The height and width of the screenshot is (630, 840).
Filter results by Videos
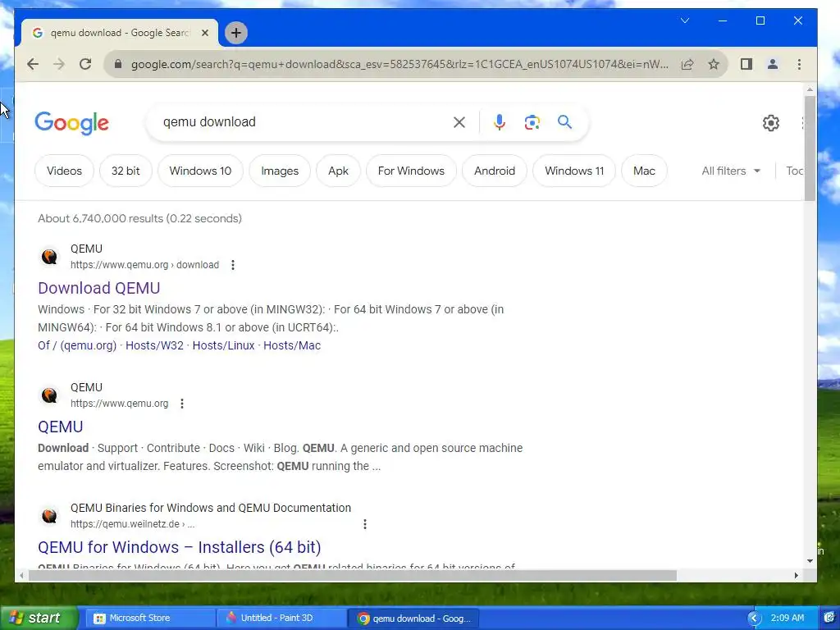[64, 171]
